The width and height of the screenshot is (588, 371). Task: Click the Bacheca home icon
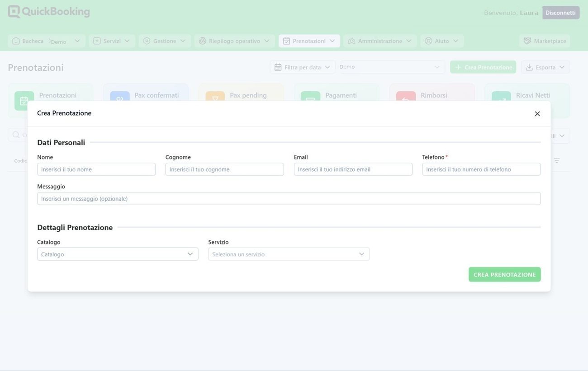(16, 41)
